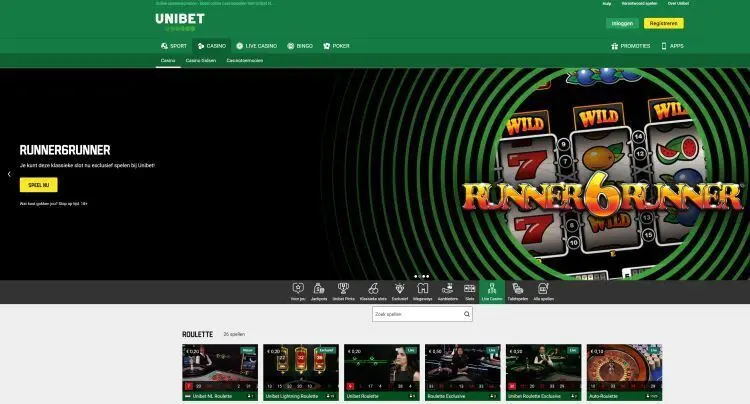Open the Tafelspellen category icon
This screenshot has height=404, width=750.
517,288
